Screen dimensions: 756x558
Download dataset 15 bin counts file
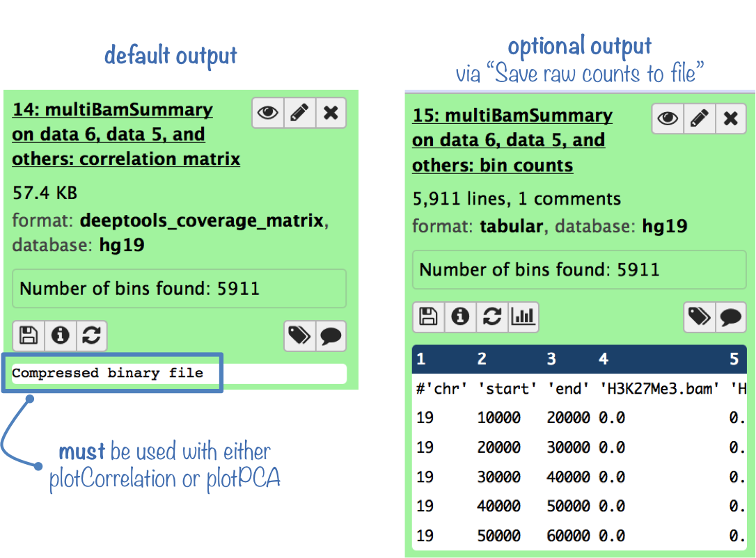click(428, 317)
